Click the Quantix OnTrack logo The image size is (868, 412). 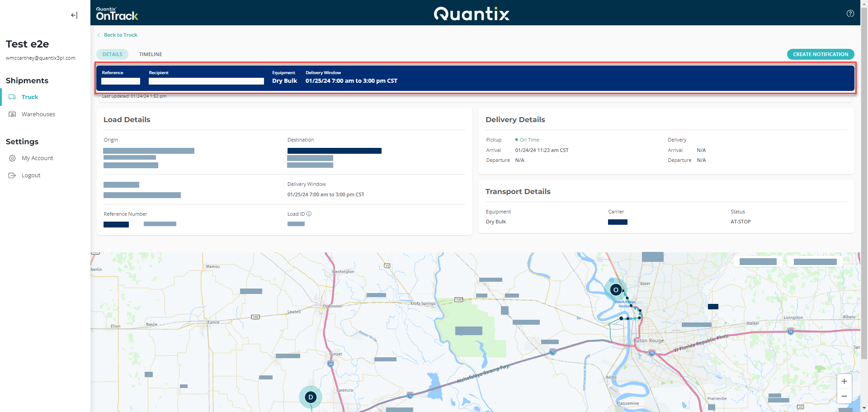[x=117, y=14]
